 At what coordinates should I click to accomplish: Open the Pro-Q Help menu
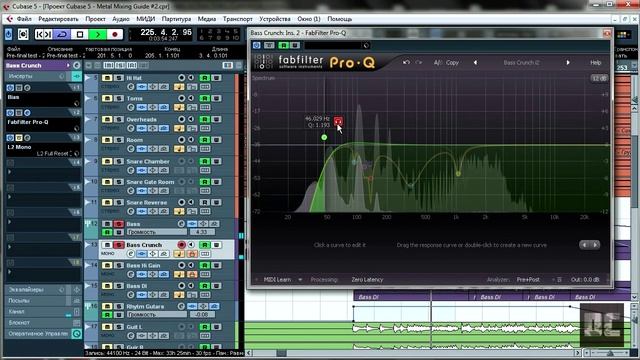pyautogui.click(x=596, y=62)
